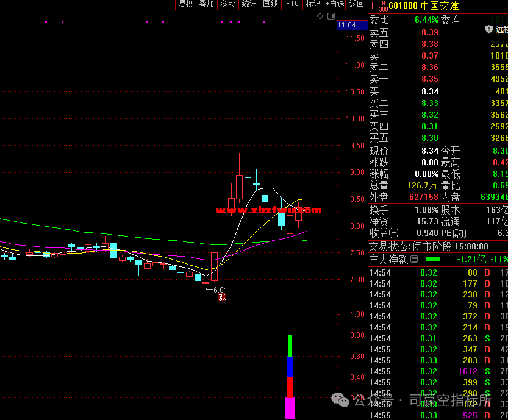Select the 卖三 8.37 order row
508x420 pixels.
[438, 55]
